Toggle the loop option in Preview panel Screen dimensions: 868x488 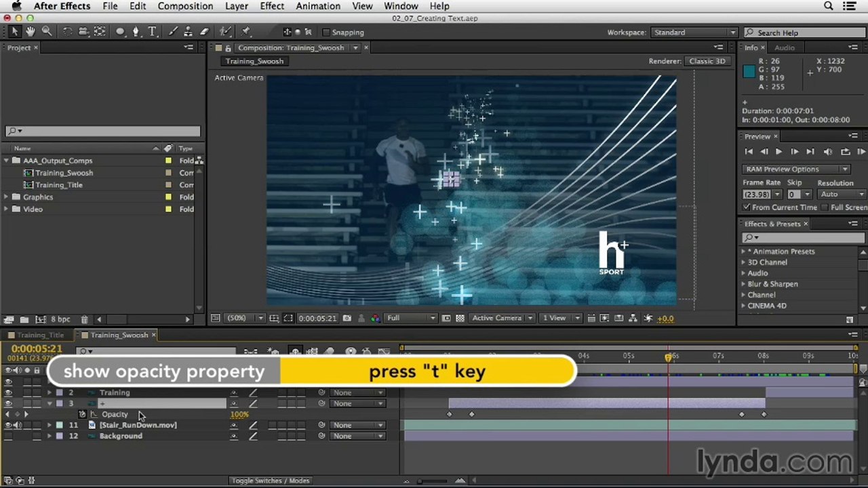click(845, 152)
